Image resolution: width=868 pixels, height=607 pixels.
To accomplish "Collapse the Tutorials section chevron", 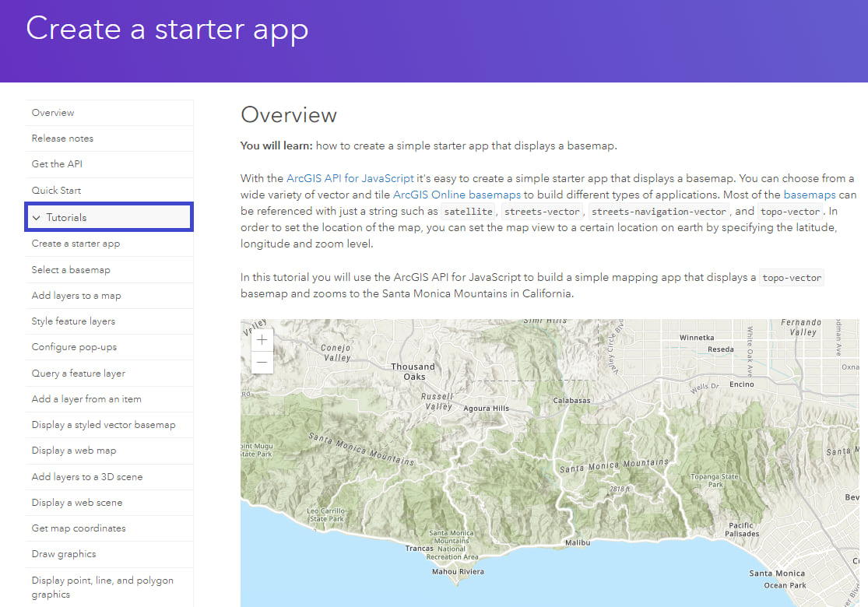I will tap(36, 218).
